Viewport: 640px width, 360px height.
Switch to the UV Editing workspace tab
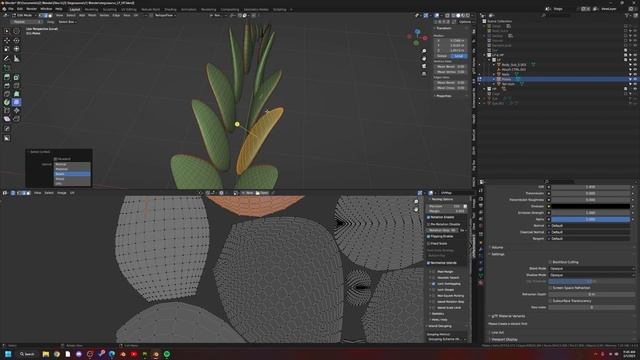[129, 9]
